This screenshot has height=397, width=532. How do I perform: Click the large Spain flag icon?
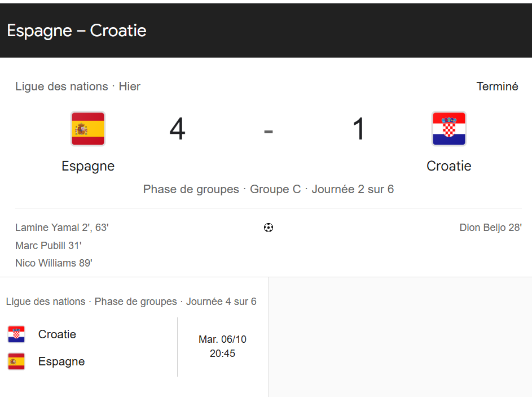[88, 129]
